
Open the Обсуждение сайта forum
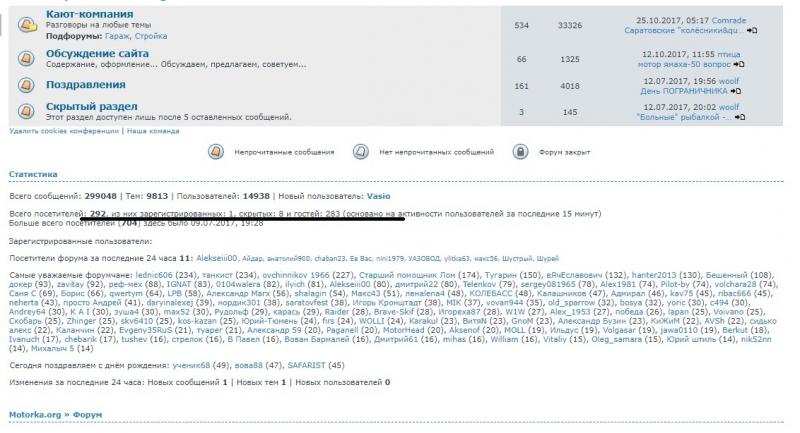coord(97,53)
